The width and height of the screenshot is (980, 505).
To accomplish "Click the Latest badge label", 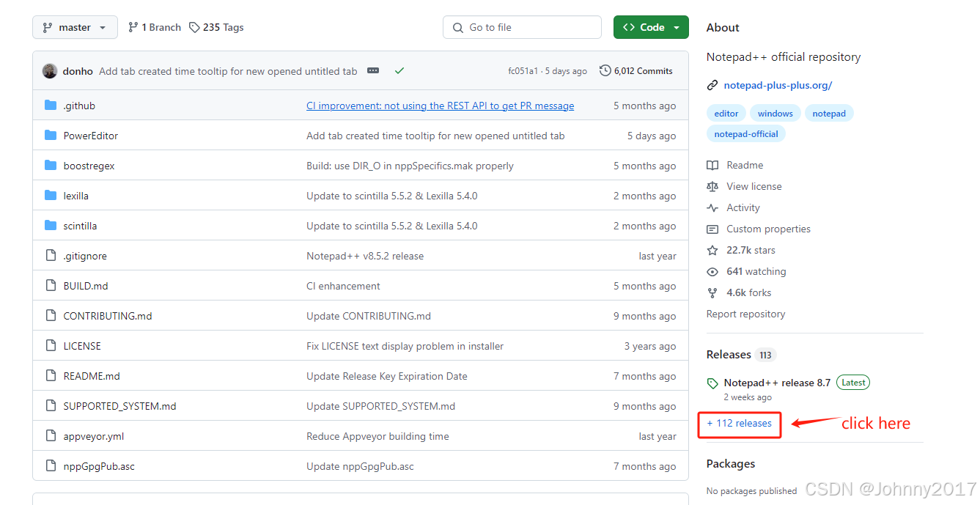I will (x=853, y=383).
